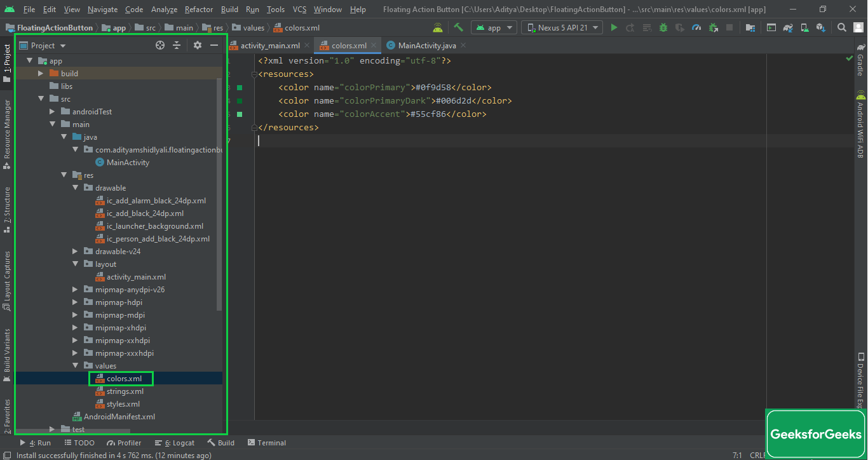Click the Debug app bug icon
The height and width of the screenshot is (460, 868).
pyautogui.click(x=663, y=27)
